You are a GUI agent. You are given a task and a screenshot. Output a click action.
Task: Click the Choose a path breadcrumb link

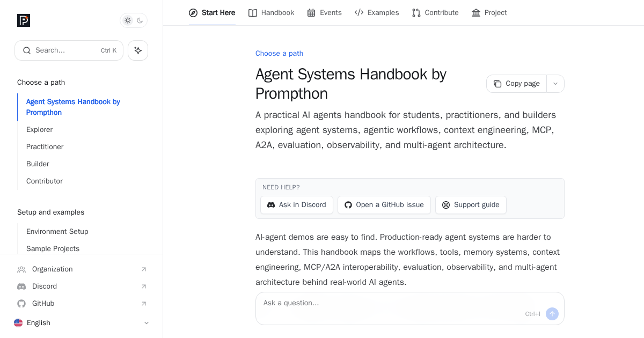(279, 54)
